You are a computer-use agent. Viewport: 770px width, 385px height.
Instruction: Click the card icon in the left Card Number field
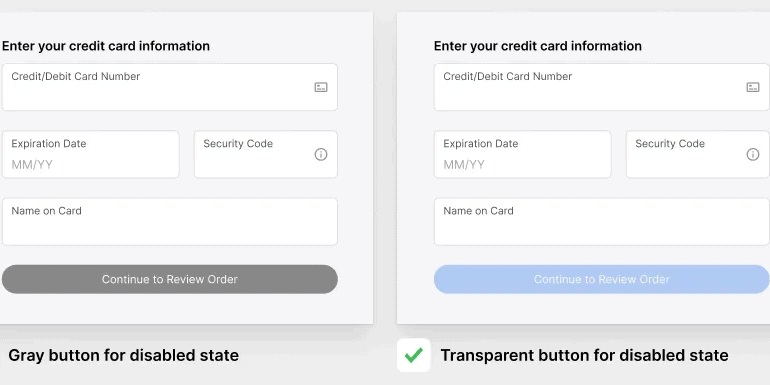coord(321,87)
